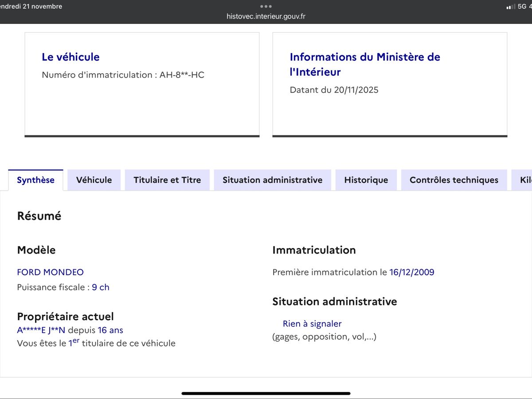
Task: Open the Contrôles techniques tab
Action: coord(454,180)
